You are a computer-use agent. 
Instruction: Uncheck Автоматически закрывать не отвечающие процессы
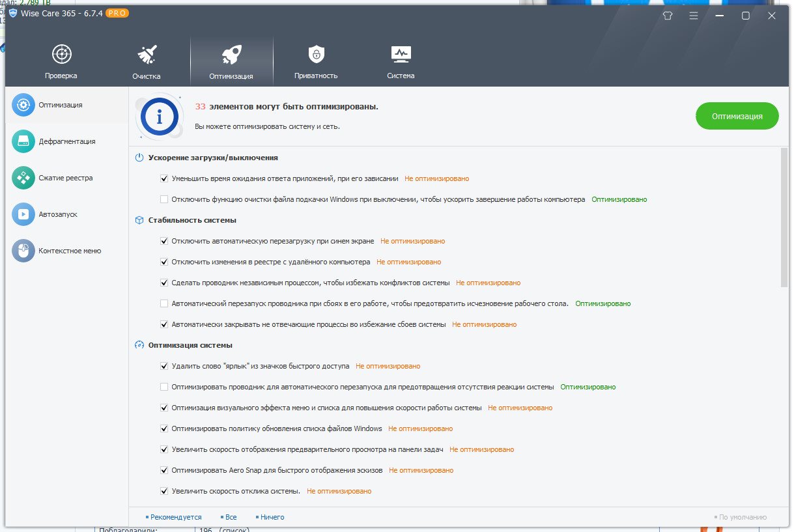click(x=164, y=324)
